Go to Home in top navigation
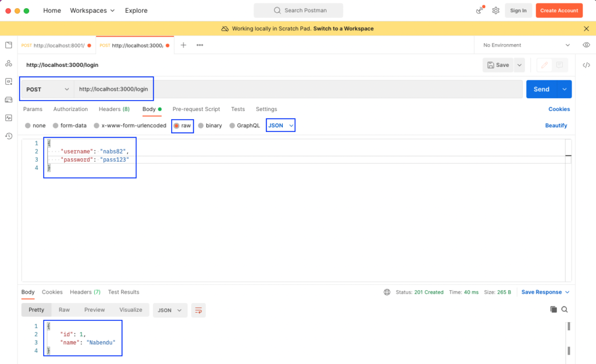Screen dimensions: 596x364 [x=52, y=10]
